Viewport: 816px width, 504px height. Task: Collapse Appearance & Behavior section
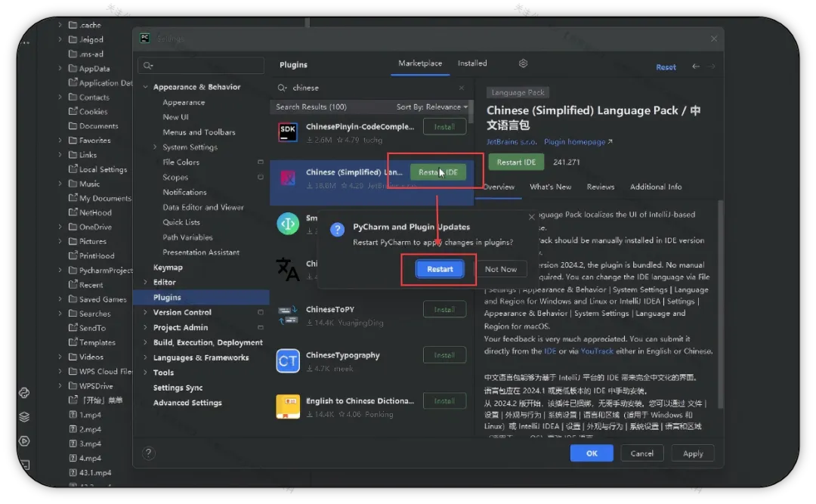click(x=145, y=87)
